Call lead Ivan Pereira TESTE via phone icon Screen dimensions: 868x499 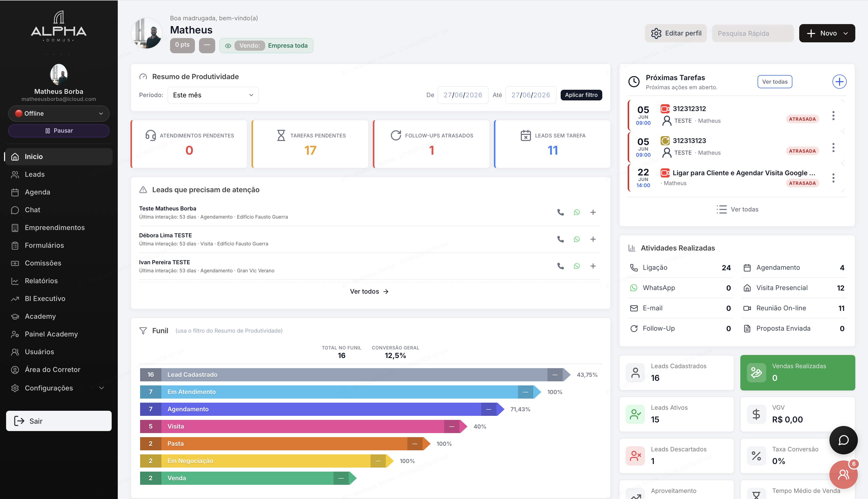pos(560,266)
